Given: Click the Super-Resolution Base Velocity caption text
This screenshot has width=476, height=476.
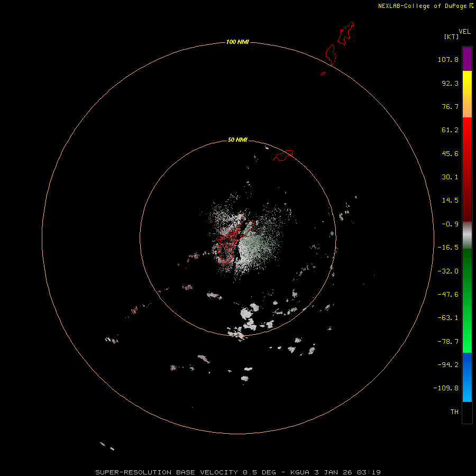Looking at the screenshot, I should coord(237,472).
